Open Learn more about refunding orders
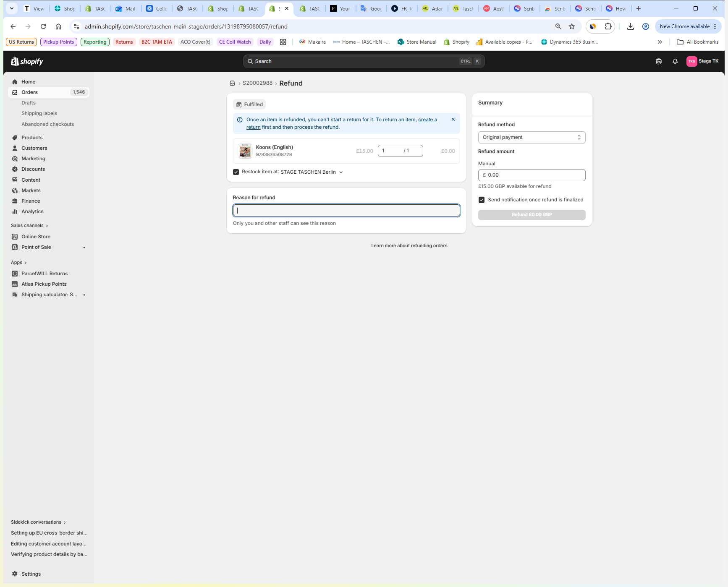This screenshot has width=728, height=587. [409, 246]
